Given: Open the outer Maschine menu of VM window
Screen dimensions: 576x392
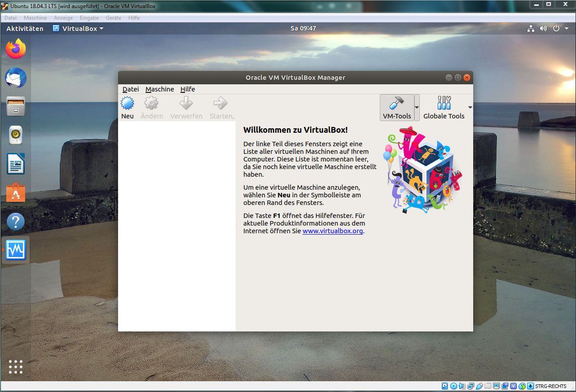Looking at the screenshot, I should click(35, 18).
